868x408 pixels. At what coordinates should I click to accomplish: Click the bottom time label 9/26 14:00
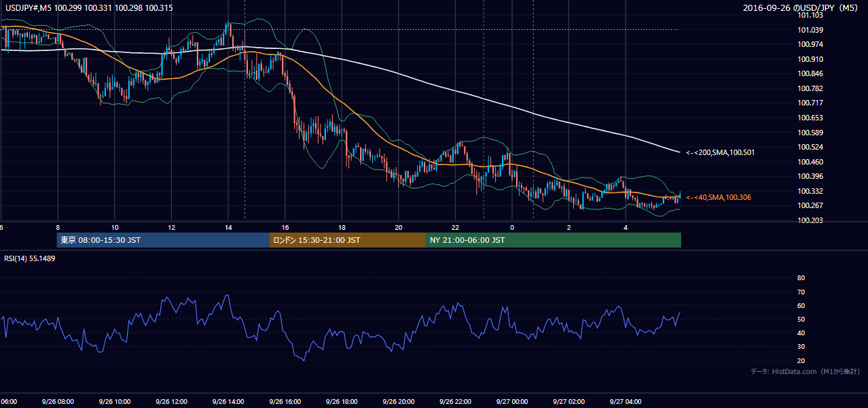228,402
